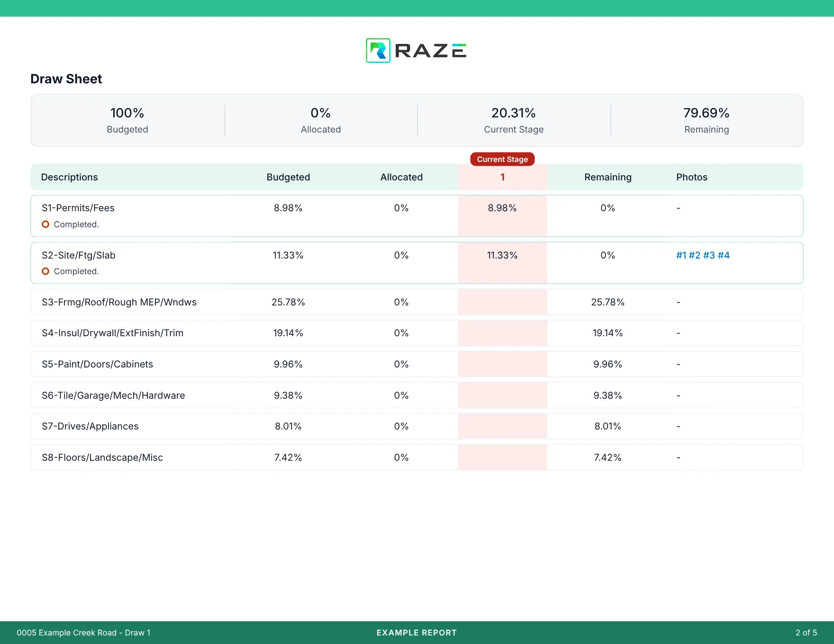The width and height of the screenshot is (834, 644).
Task: Click the 19.14% remaining value for S4
Action: (608, 333)
